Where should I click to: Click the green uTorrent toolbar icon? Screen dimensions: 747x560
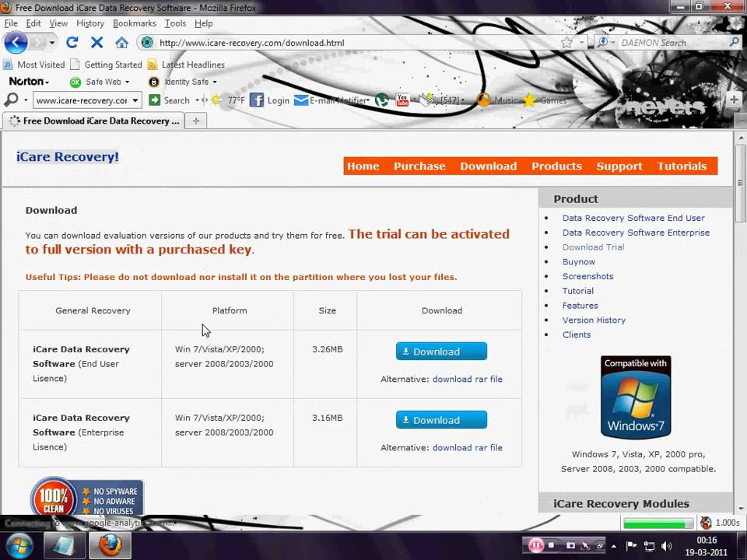pos(381,100)
